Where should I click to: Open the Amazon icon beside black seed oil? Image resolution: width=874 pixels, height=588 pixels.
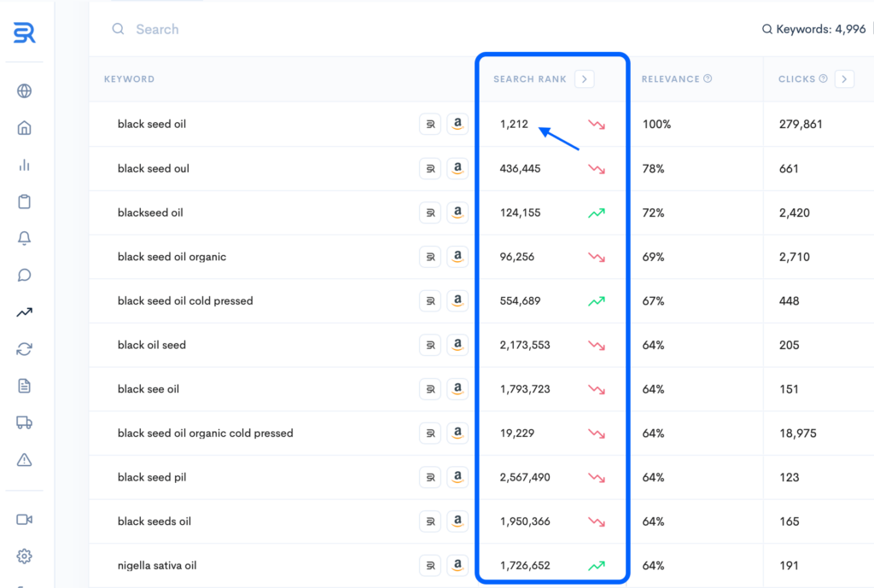[x=457, y=124]
